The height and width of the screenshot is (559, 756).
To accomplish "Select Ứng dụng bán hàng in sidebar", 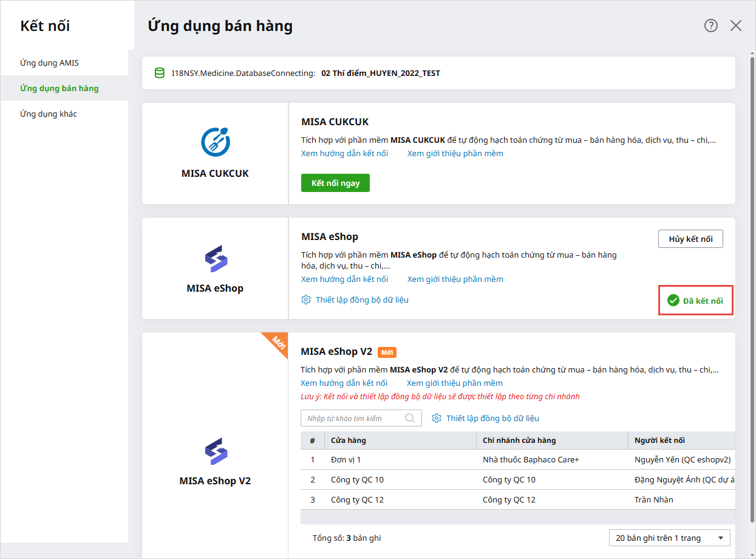I will [59, 88].
